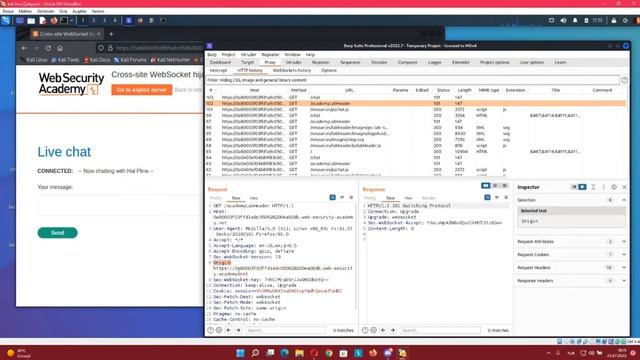Open terminal dropdown arrow in Kali panel

pyautogui.click(x=71, y=20)
